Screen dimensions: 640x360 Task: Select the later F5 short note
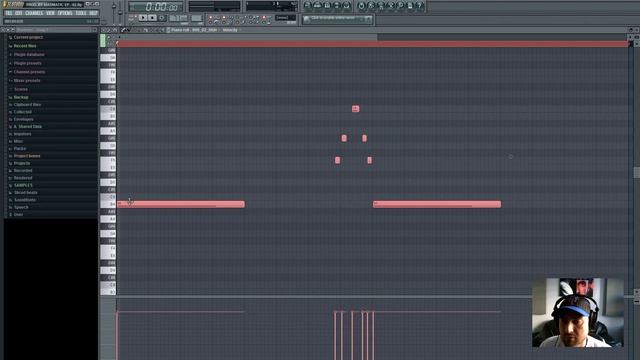coord(369,160)
